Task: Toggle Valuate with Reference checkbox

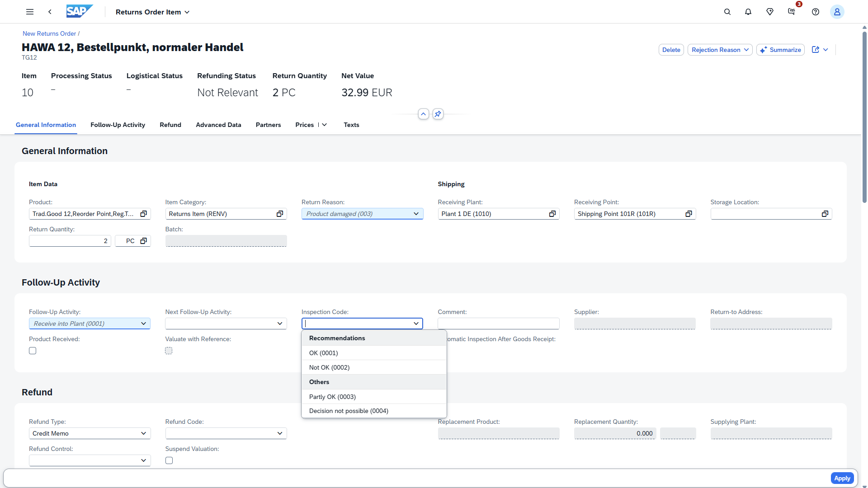Action: [x=169, y=351]
